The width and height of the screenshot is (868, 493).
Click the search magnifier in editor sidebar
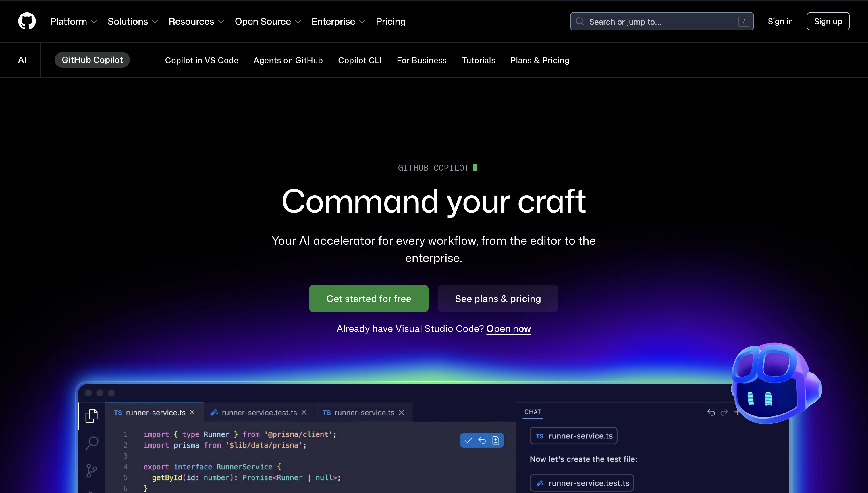[92, 442]
